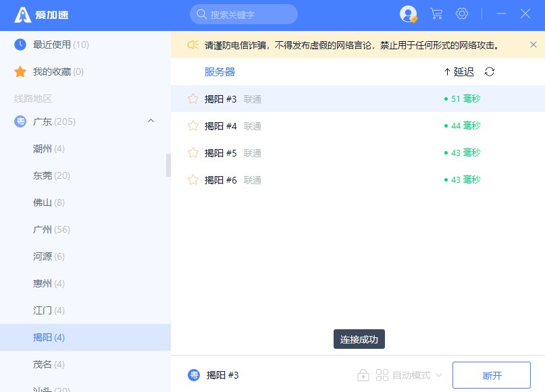Image resolution: width=545 pixels, height=392 pixels.
Task: Select 佛山 (8) city
Action: click(85, 202)
